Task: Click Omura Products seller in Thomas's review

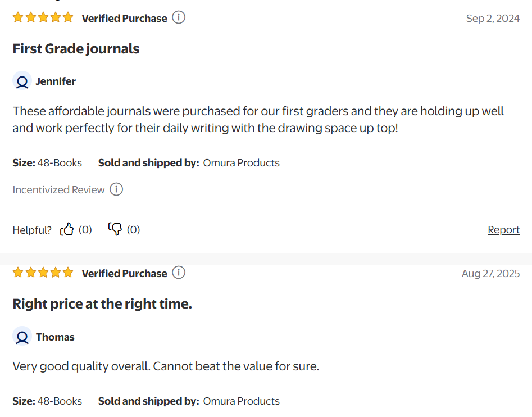Action: 241,401
